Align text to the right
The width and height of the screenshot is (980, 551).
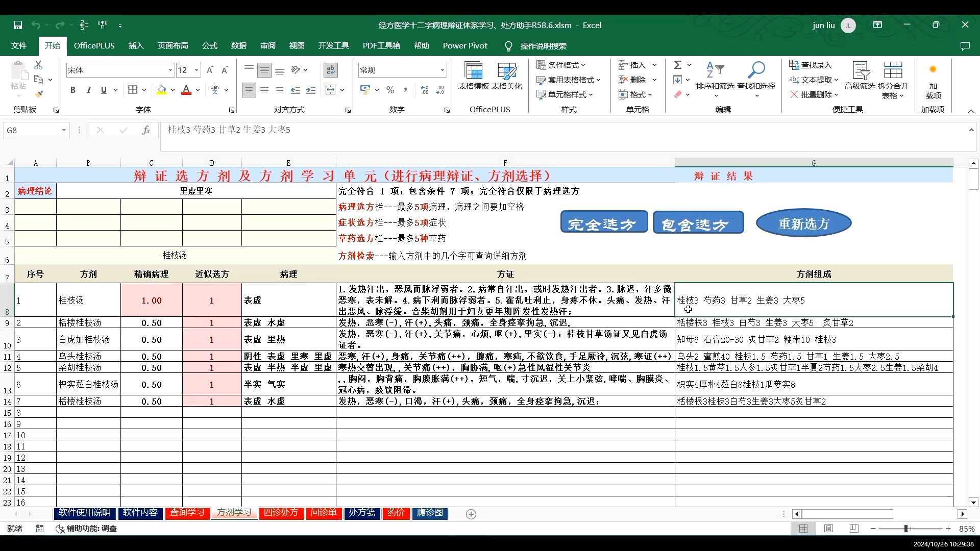(280, 90)
